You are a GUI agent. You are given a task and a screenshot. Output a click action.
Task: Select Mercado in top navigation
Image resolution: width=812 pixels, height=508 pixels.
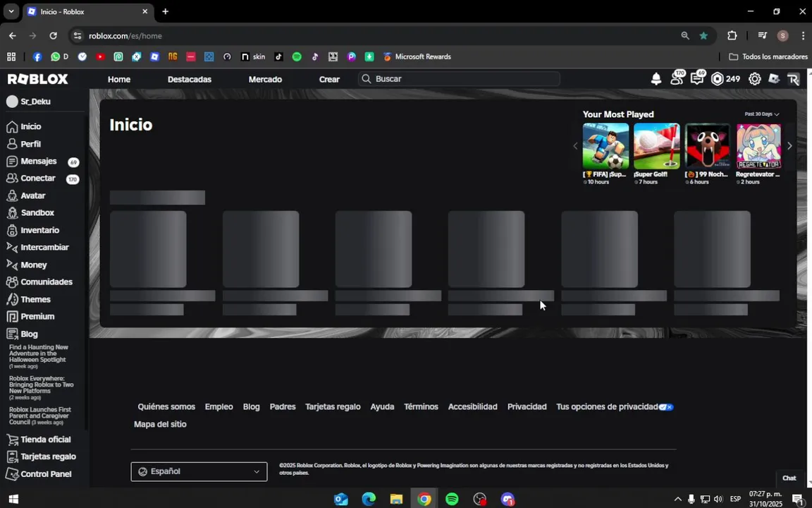pos(265,79)
